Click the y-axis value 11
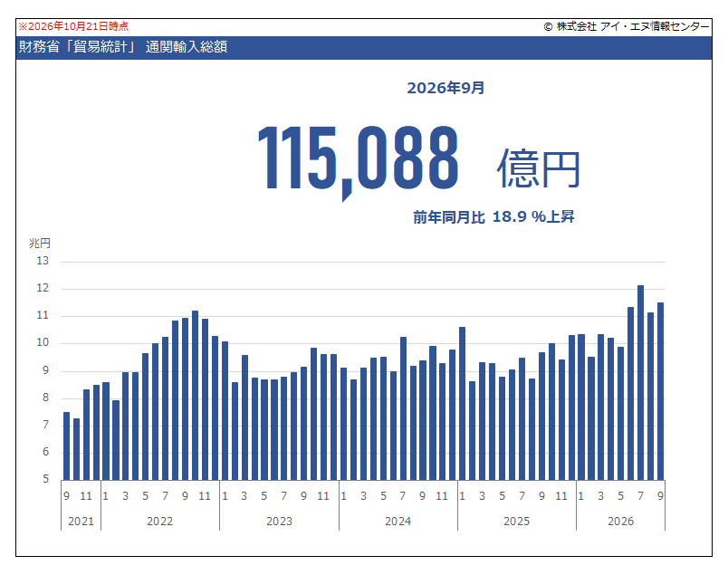Viewport: 728px width, 575px height. pos(43,315)
